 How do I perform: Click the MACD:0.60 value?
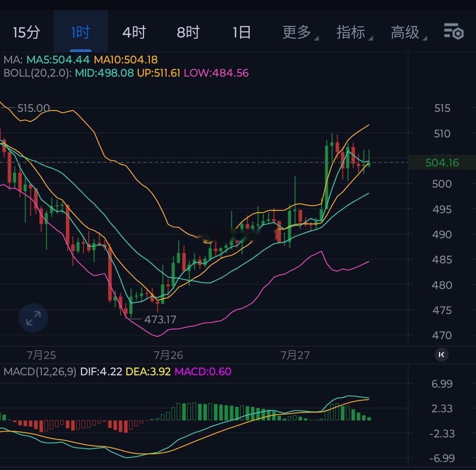tap(203, 371)
